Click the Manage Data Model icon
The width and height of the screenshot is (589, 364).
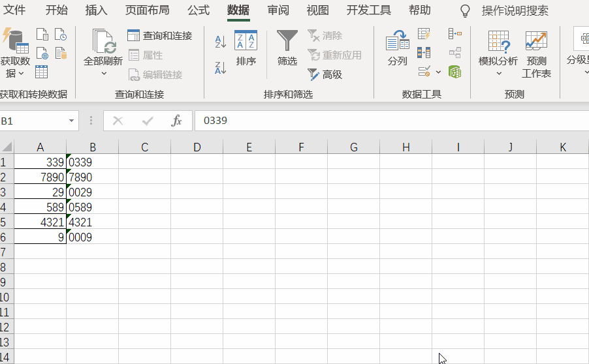point(455,71)
